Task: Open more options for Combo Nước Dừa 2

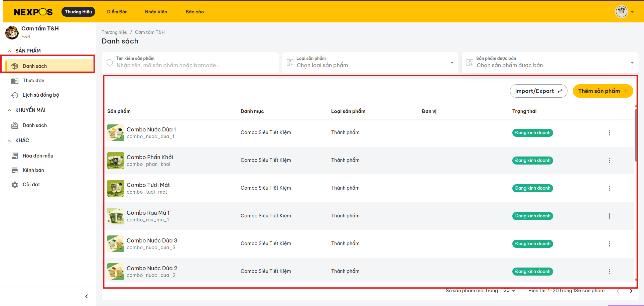Action: (610, 272)
